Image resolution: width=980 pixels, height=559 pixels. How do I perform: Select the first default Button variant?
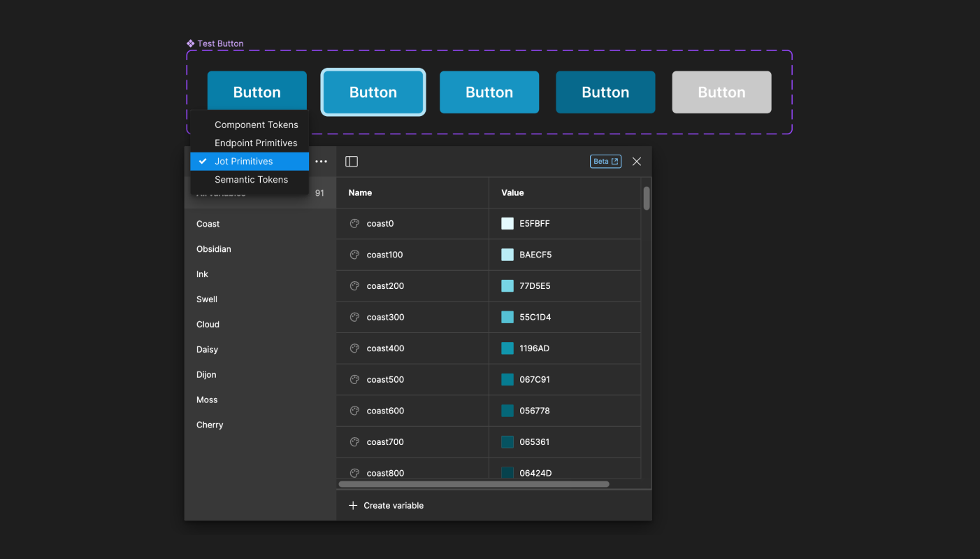(257, 92)
